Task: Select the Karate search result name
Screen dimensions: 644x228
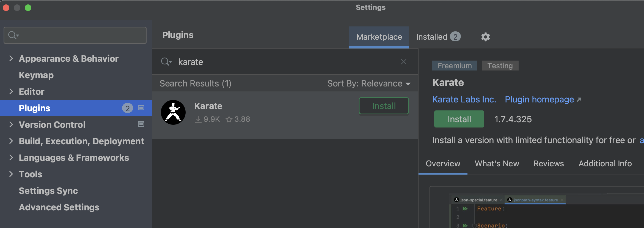Action: pos(208,106)
